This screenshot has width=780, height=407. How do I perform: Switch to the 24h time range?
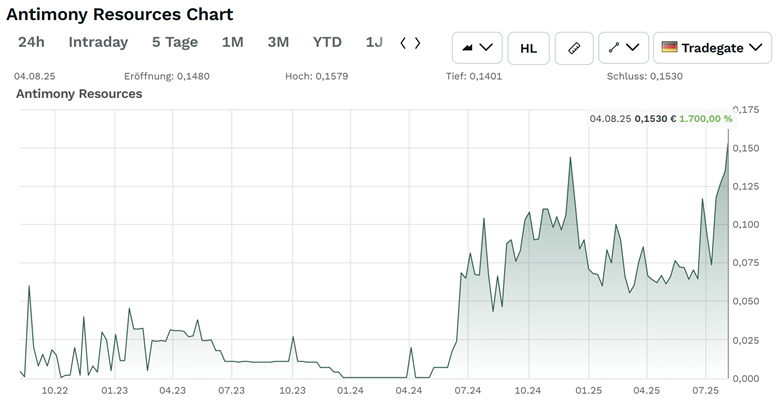point(31,42)
